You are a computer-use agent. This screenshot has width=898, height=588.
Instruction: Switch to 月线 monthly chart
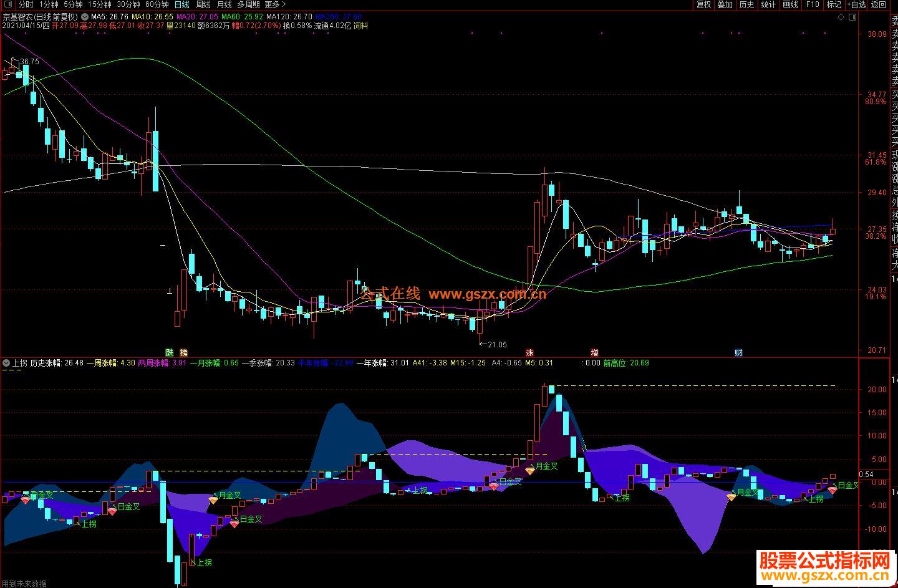pyautogui.click(x=224, y=4)
